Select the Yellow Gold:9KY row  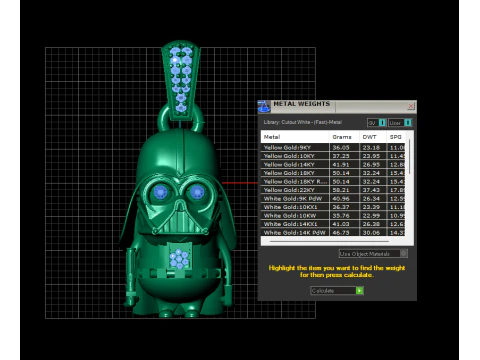tap(333, 147)
